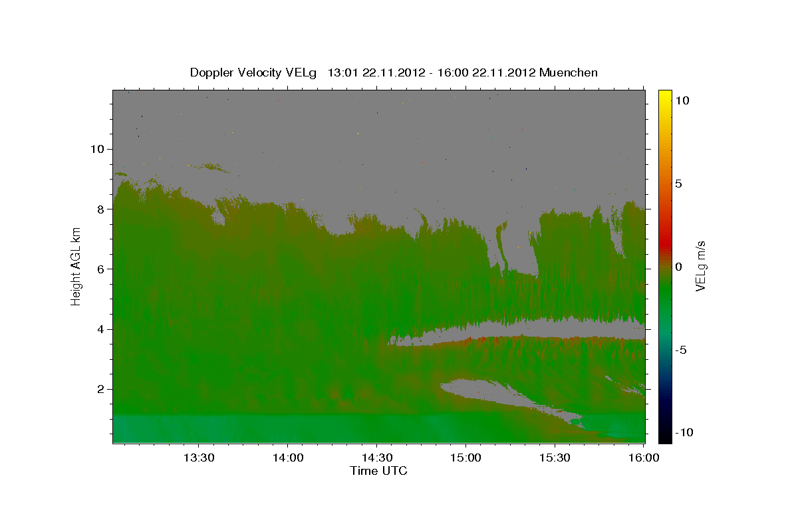Viewport: 798px width, 532px height.
Task: Click the plot title 'Doppler Velocity VELg'
Action: 253,72
